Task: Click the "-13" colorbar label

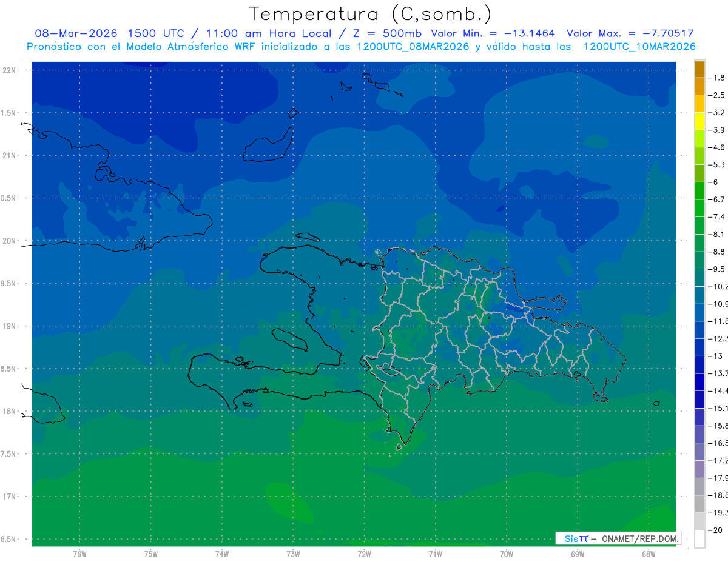Action: coord(716,356)
